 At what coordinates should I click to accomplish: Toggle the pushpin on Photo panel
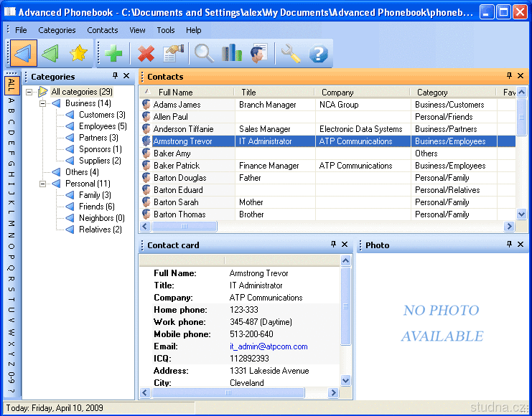click(x=509, y=245)
